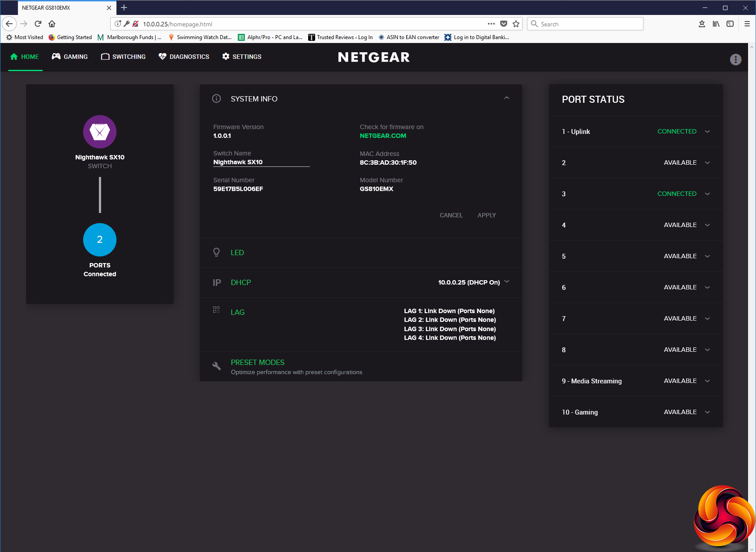
Task: Click the Most Visited bookmarks gear icon
Action: [x=9, y=37]
